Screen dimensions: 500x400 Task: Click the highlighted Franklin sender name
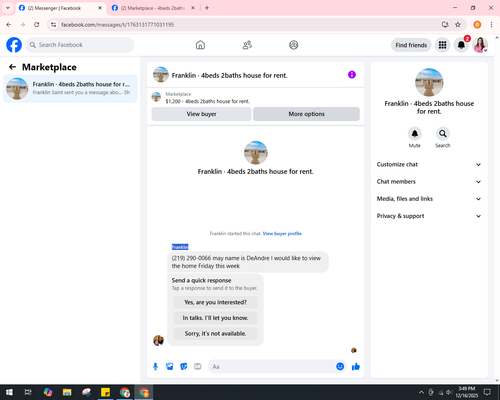tap(180, 247)
